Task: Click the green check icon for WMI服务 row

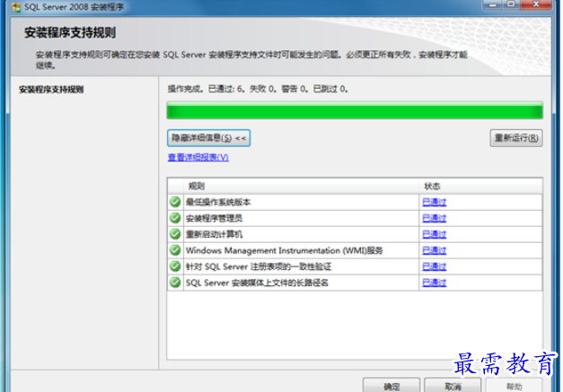Action: pyautogui.click(x=175, y=250)
